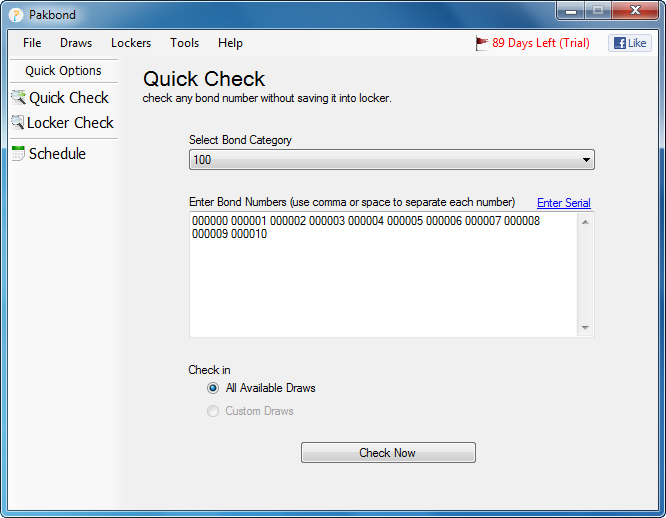Open the Draws menu
Viewport: 666px width, 518px height.
click(76, 43)
